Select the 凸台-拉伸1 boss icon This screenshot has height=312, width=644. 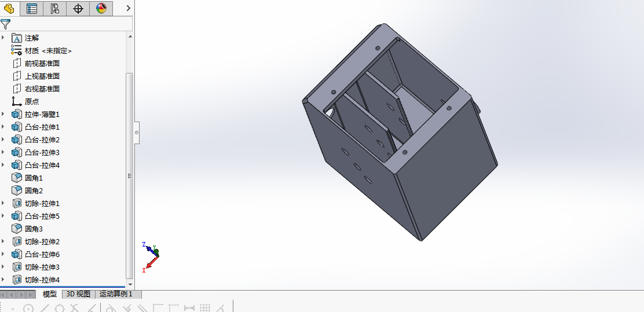(16, 127)
